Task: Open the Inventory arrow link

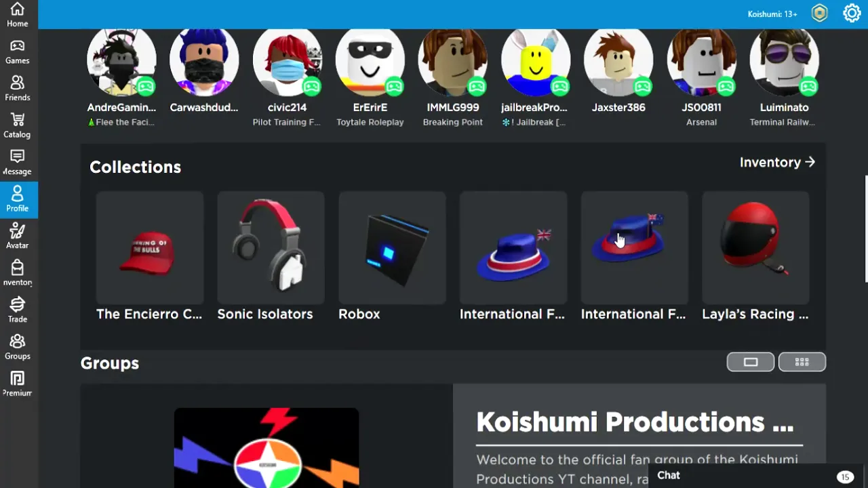Action: 777,162
